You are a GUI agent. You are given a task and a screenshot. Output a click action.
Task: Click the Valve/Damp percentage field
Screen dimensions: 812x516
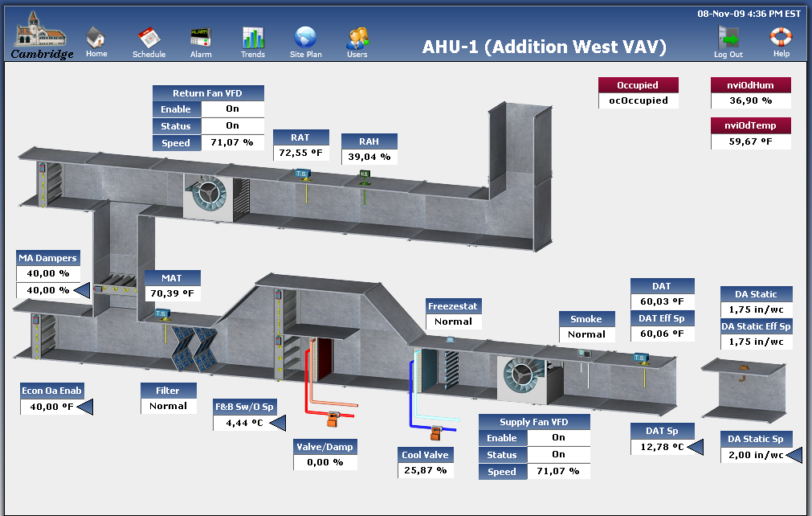324,463
